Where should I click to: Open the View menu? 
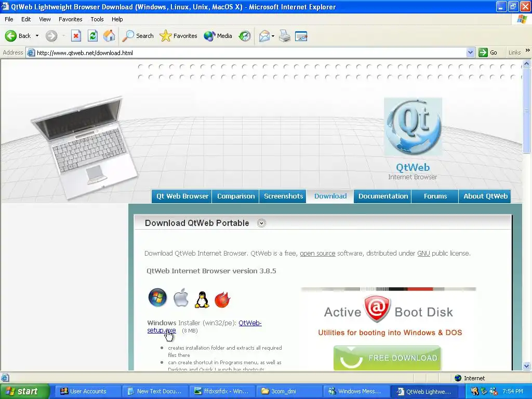click(45, 19)
